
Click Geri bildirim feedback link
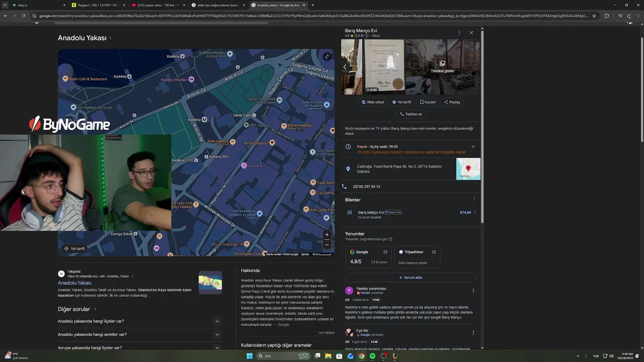(x=327, y=333)
